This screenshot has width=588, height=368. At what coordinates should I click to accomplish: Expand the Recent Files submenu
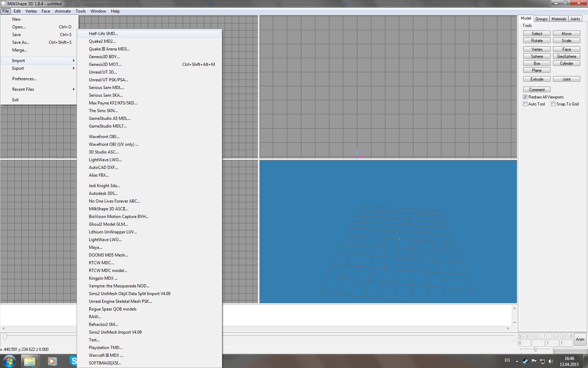click(x=39, y=89)
